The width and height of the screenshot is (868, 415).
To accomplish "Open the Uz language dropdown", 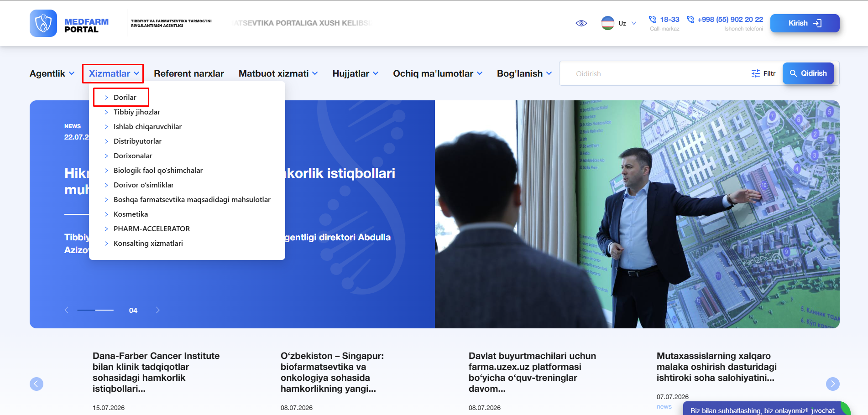I will (x=627, y=23).
